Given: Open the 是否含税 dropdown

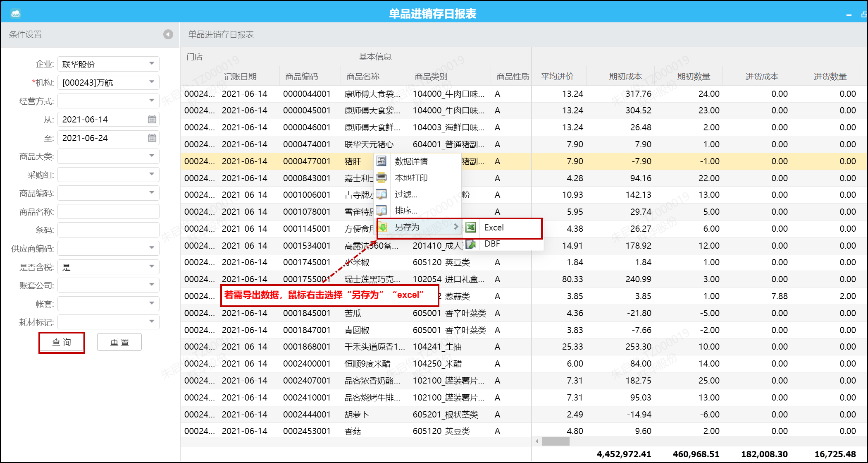Looking at the screenshot, I should (152, 266).
